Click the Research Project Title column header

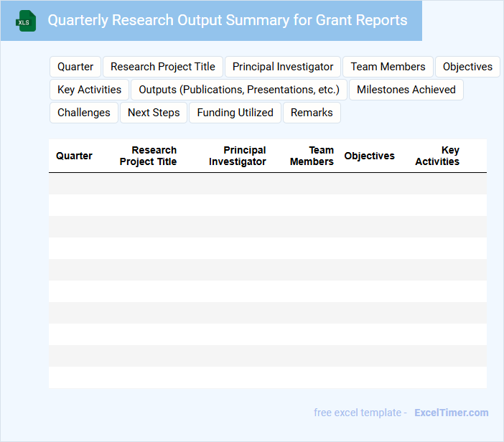[148, 156]
